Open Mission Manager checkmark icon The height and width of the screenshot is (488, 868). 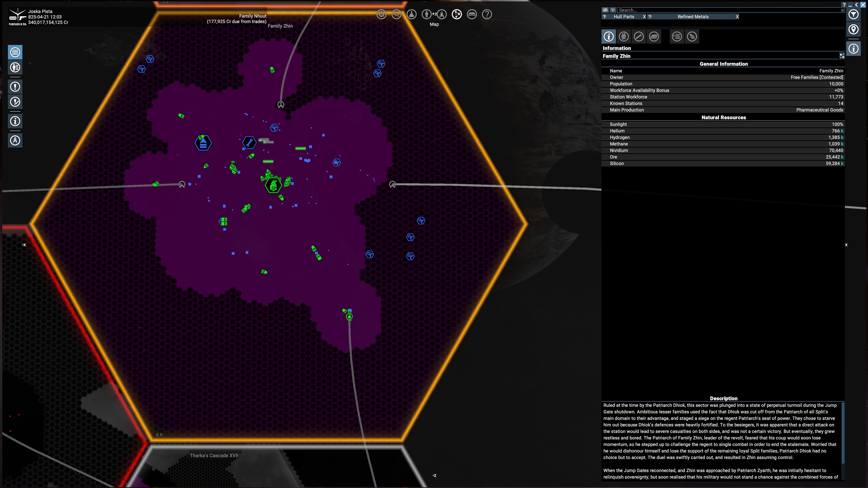(x=15, y=102)
